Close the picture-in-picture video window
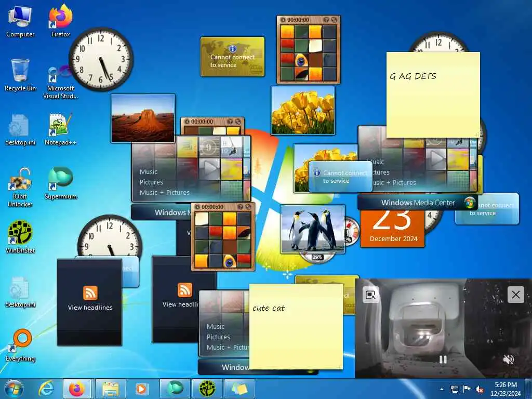 [x=516, y=295]
